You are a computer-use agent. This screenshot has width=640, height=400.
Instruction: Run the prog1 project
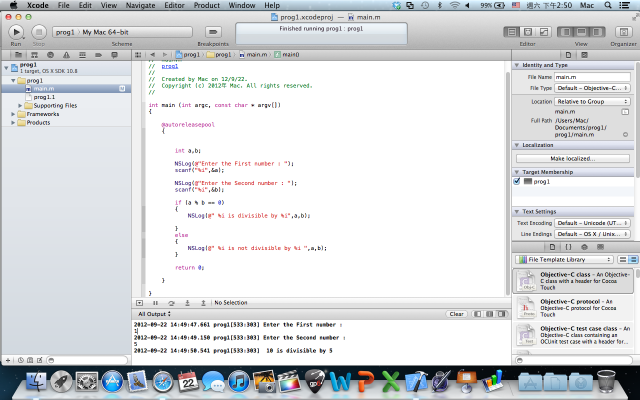tap(16, 32)
